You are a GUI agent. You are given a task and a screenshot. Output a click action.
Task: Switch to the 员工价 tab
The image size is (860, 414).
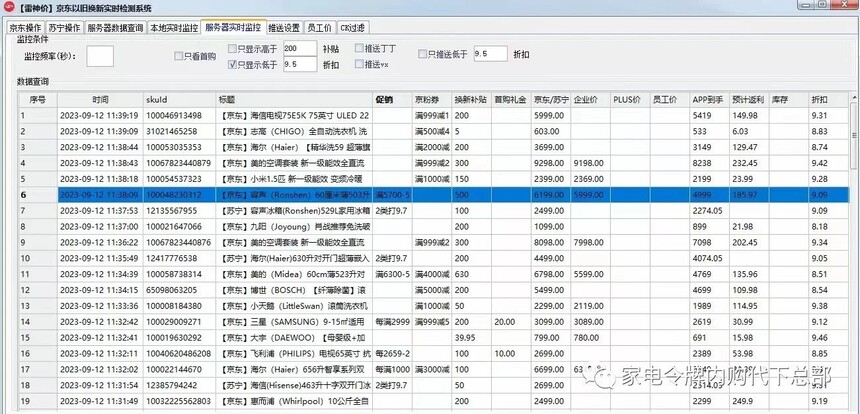point(319,29)
